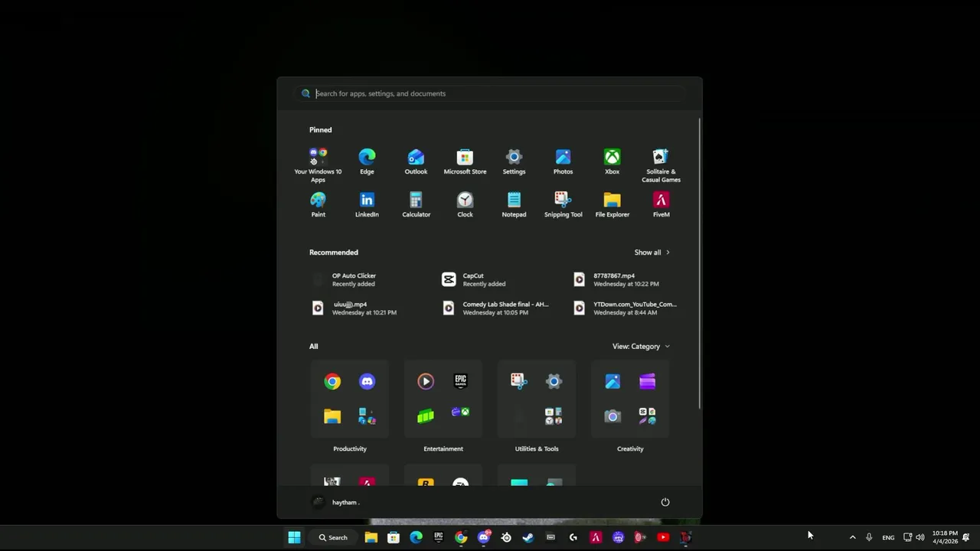This screenshot has height=551, width=980.
Task: Open the Xbox pinned app
Action: pyautogui.click(x=612, y=161)
